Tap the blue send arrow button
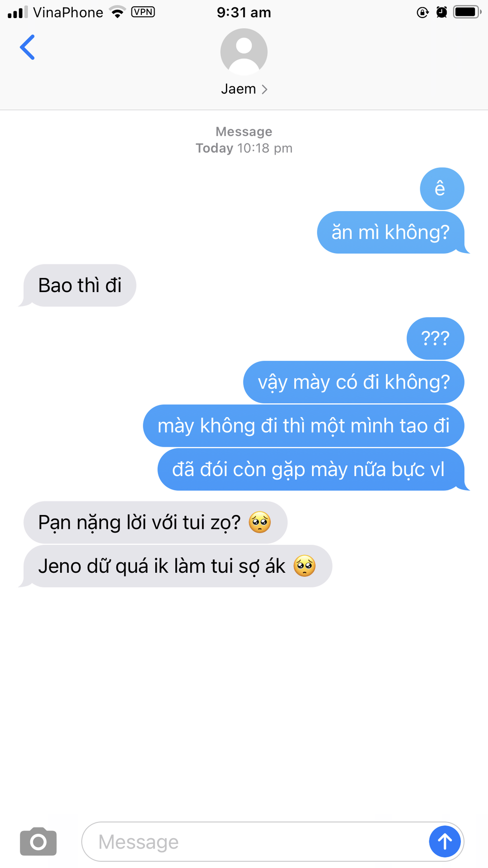Image resolution: width=488 pixels, height=868 pixels. click(445, 841)
